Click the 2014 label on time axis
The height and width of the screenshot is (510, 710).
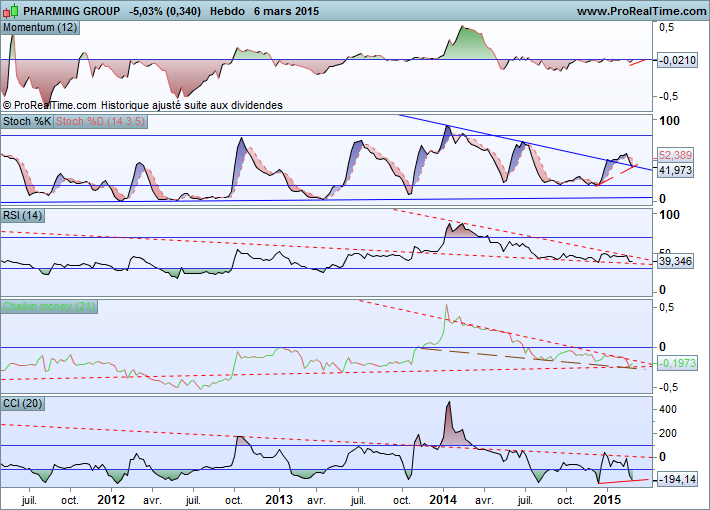(x=443, y=498)
